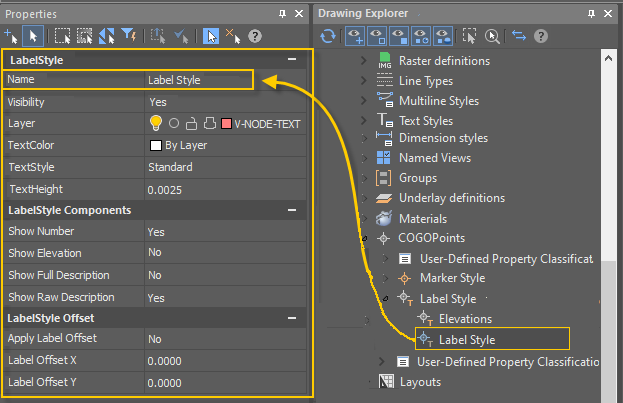Click the dashed box with up arrow icon
Viewport: 623px width, 403px height.
pos(158,36)
